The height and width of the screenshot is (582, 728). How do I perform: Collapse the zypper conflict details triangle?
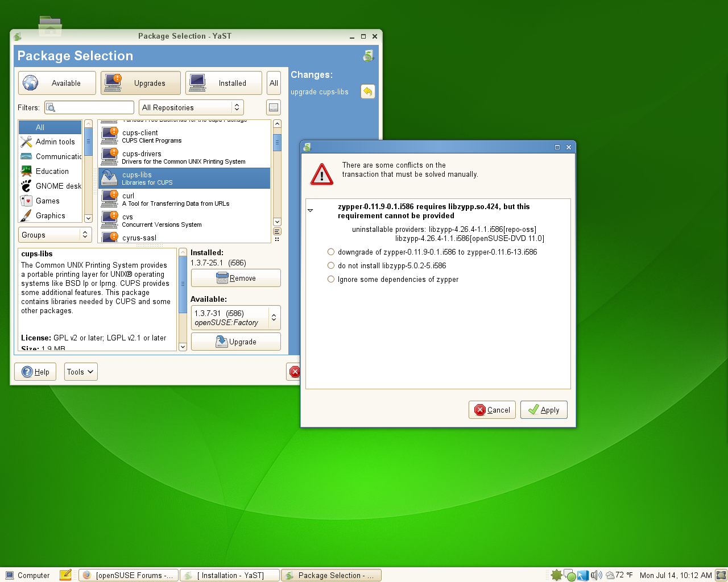311,210
